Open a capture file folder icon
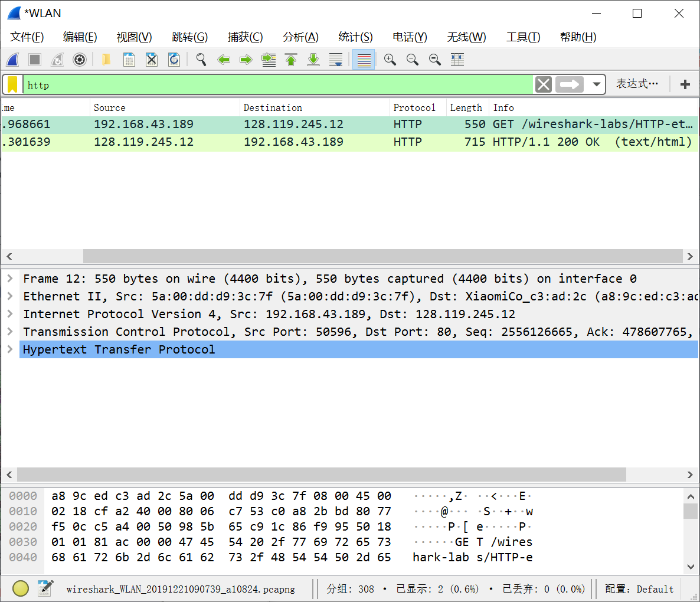 click(106, 60)
